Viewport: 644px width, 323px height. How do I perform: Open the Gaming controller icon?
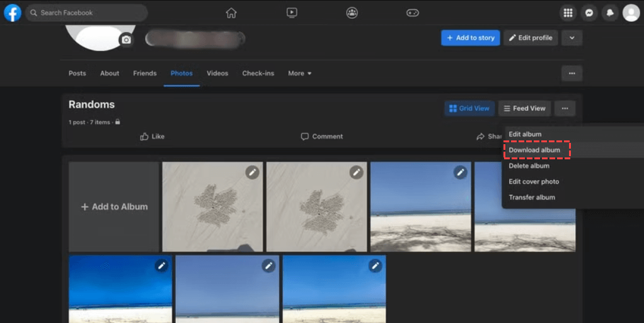[x=412, y=13]
